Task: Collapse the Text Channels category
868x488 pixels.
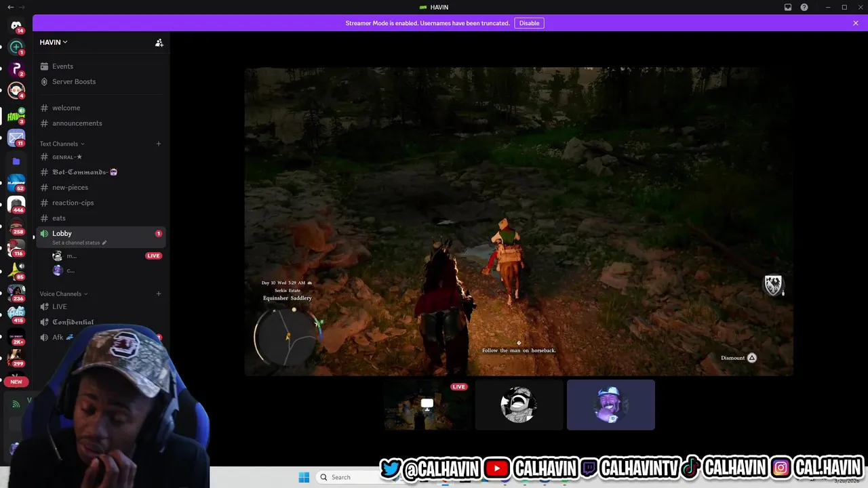Action: click(62, 144)
